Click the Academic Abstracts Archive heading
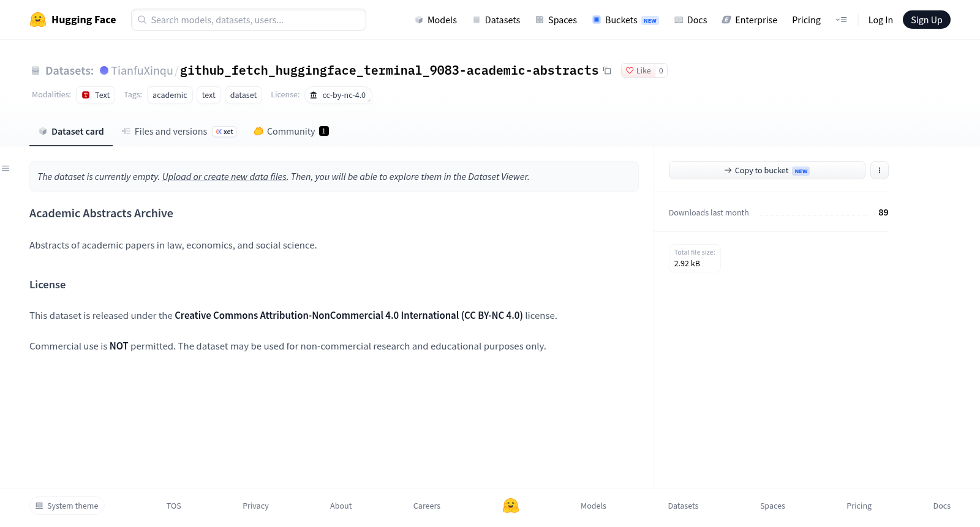Screen dimensions: 980x527 (x=101, y=213)
